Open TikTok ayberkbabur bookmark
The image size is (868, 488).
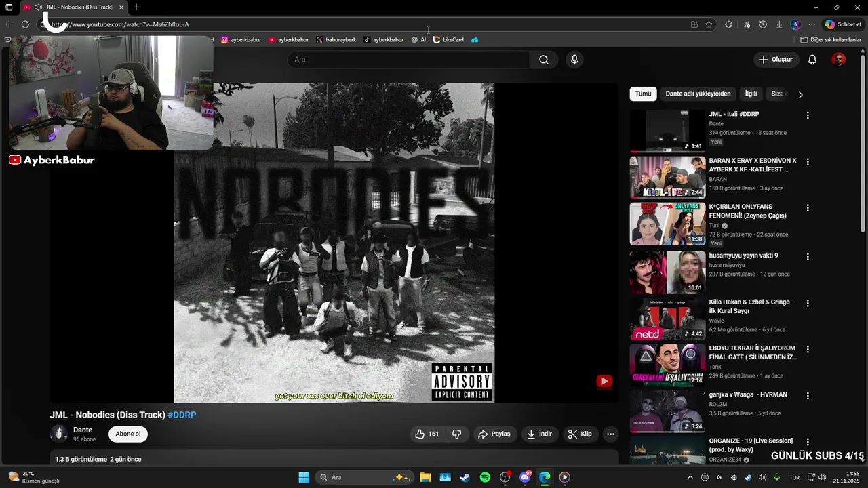click(x=383, y=40)
